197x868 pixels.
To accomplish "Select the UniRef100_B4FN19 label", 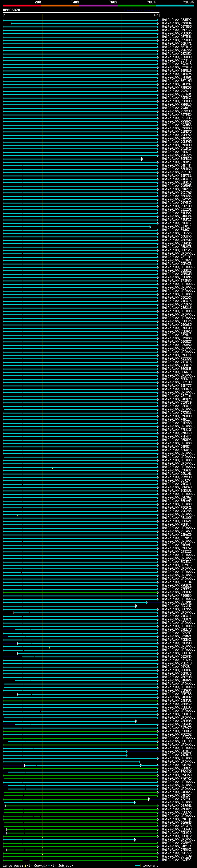I will pyautogui.click(x=177, y=71).
